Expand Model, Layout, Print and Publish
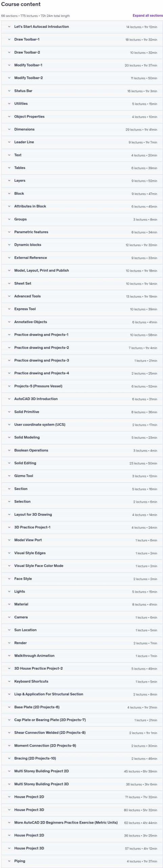 click(x=82, y=271)
